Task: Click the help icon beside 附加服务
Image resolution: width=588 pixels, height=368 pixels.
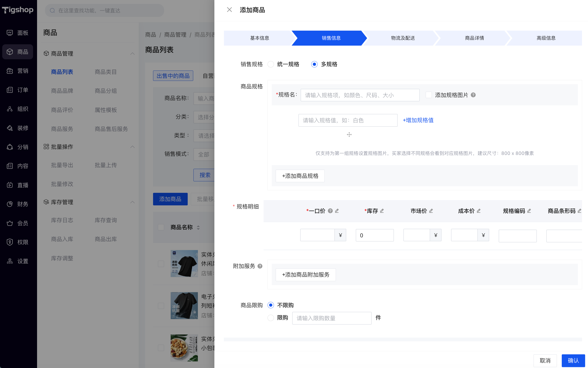Action: point(260,266)
